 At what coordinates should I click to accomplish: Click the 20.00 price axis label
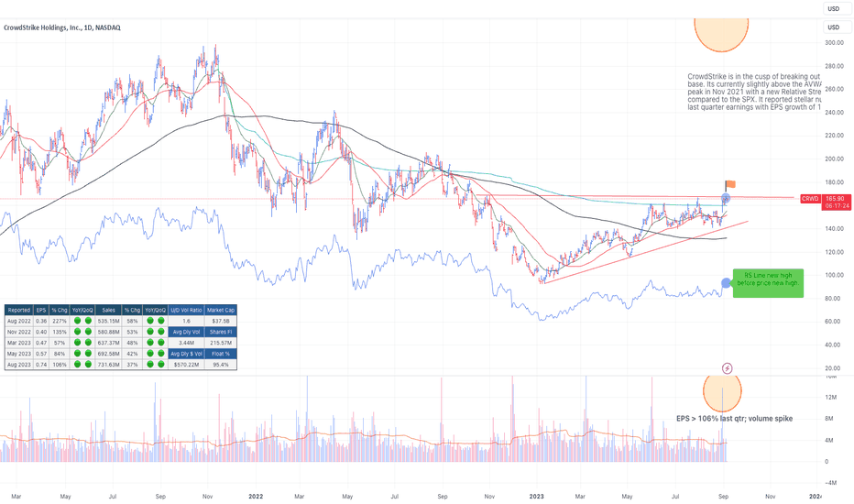(x=834, y=368)
